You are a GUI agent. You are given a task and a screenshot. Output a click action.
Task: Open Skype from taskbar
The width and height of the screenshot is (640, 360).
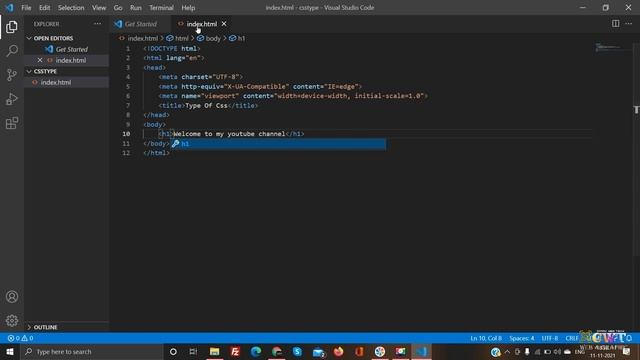point(297,351)
